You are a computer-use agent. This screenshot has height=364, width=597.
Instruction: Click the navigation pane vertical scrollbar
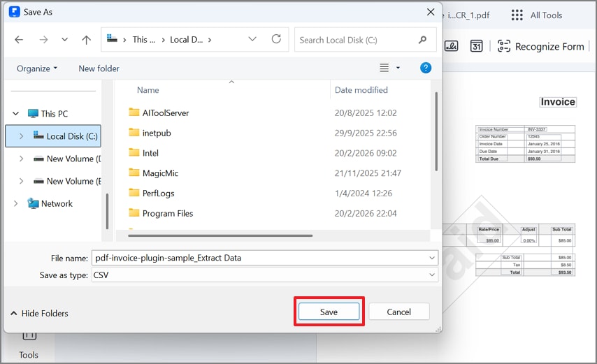click(x=108, y=211)
